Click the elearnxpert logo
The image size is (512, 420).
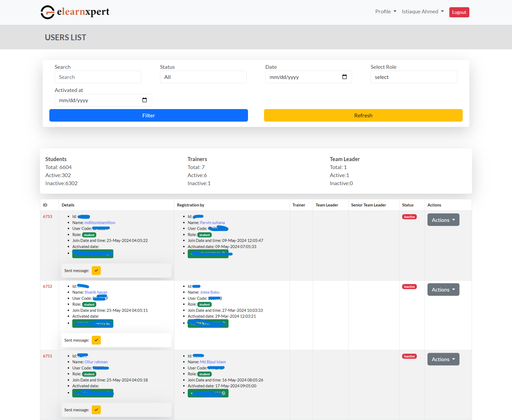pyautogui.click(x=75, y=12)
